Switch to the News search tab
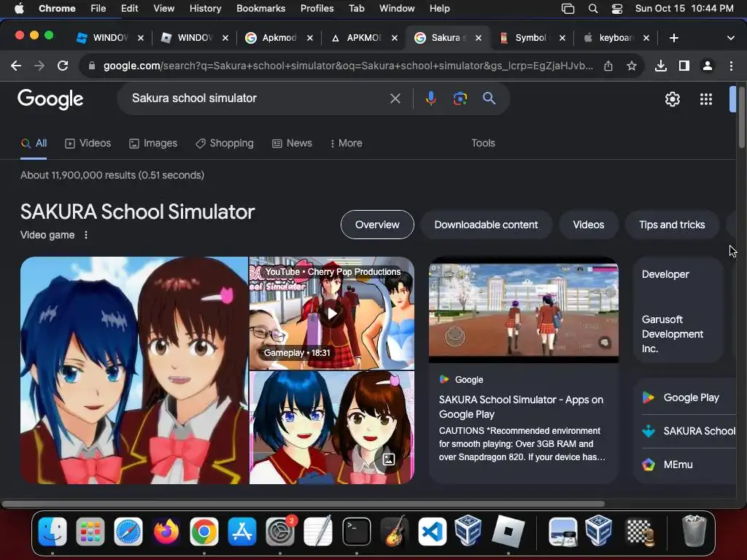 click(292, 144)
